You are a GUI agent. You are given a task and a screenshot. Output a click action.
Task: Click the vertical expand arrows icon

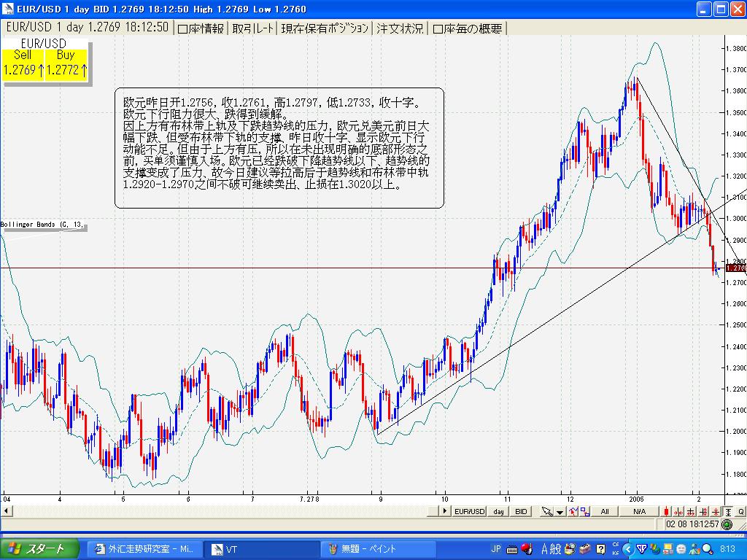tap(703, 511)
